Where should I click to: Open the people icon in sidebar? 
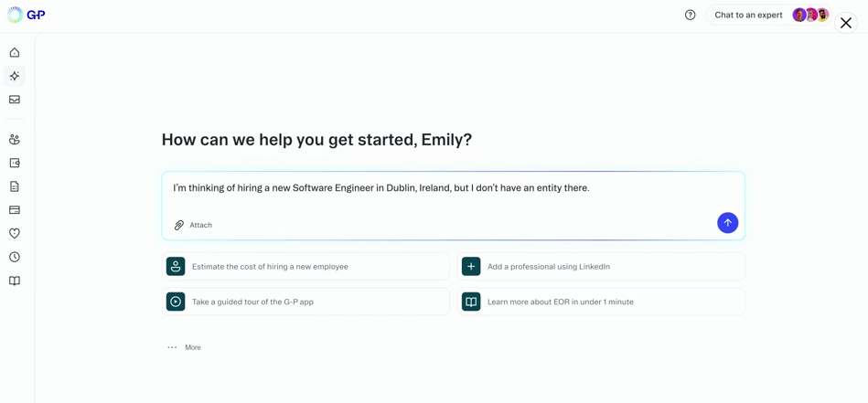[15, 140]
